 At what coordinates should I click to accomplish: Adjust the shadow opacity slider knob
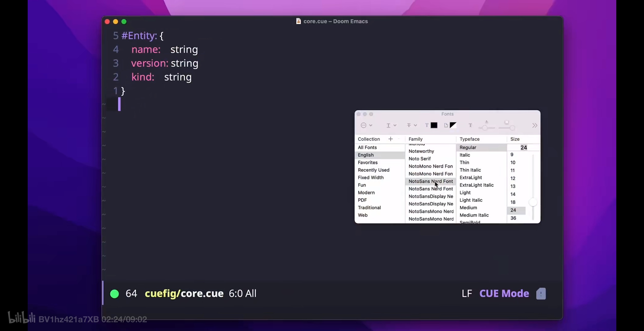[x=485, y=128]
